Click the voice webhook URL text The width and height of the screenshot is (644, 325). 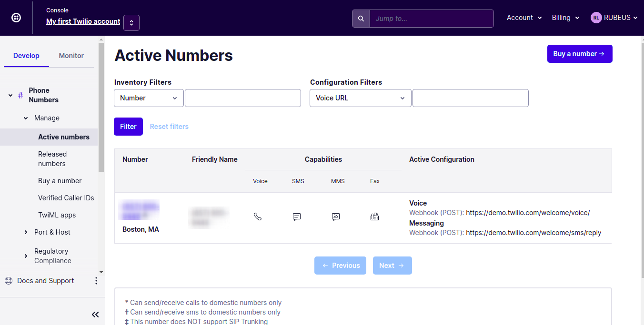point(528,213)
